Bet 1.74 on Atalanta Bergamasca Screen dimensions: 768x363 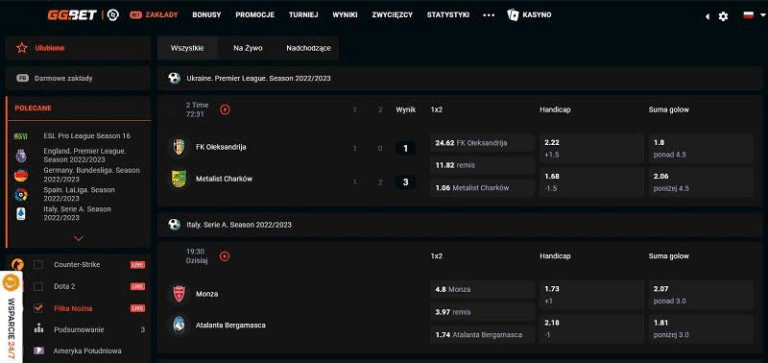(x=482, y=335)
